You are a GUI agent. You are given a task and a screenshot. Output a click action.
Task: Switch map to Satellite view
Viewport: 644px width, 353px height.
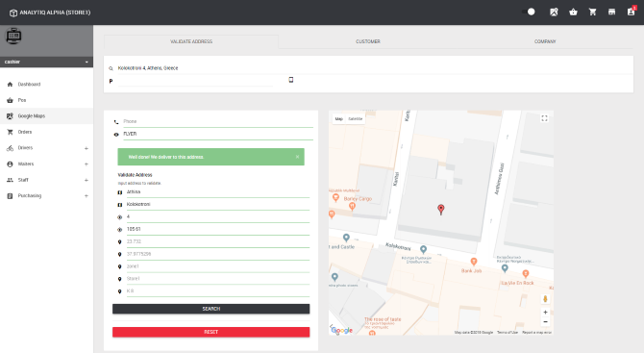(x=356, y=118)
